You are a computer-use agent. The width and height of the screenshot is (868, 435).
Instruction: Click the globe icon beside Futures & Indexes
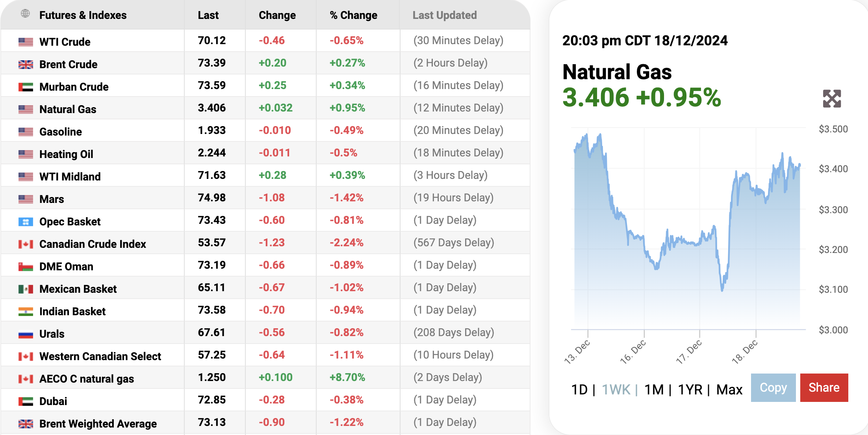pos(25,14)
